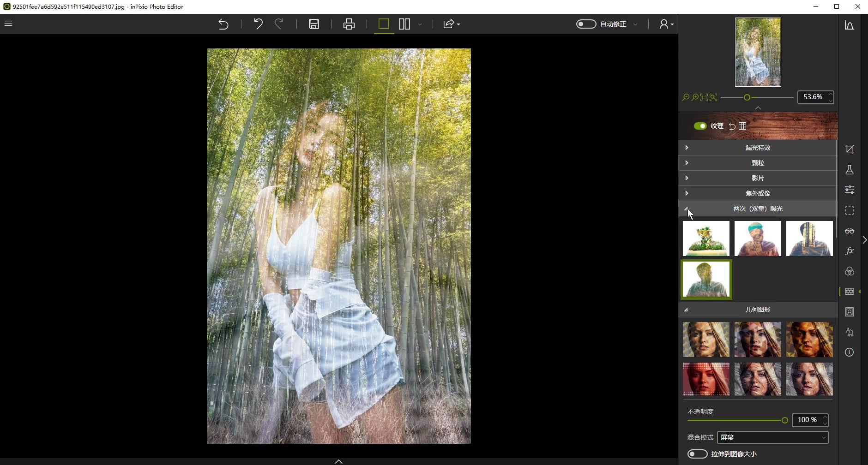
Task: Open the glasses sharpening tool
Action: pyautogui.click(x=849, y=231)
